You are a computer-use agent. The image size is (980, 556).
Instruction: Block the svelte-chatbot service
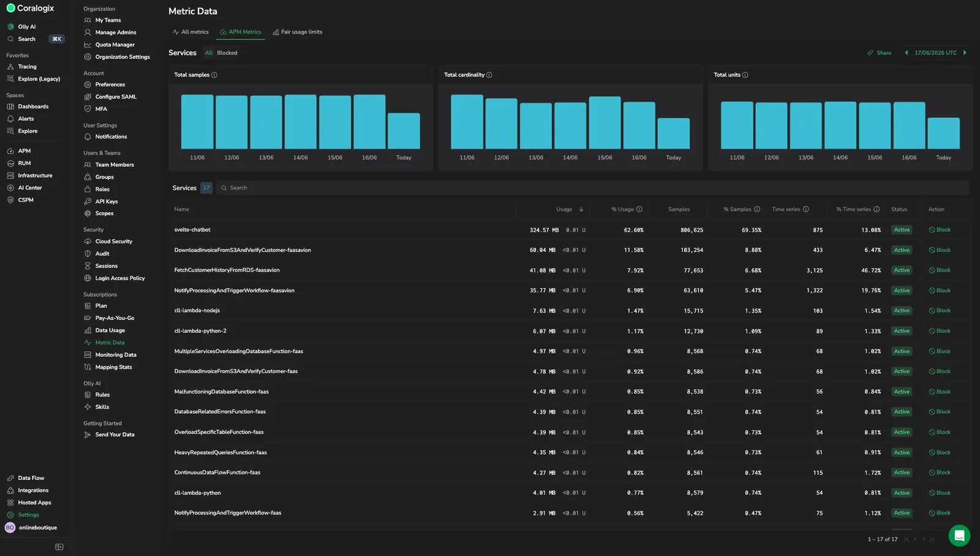pos(940,229)
